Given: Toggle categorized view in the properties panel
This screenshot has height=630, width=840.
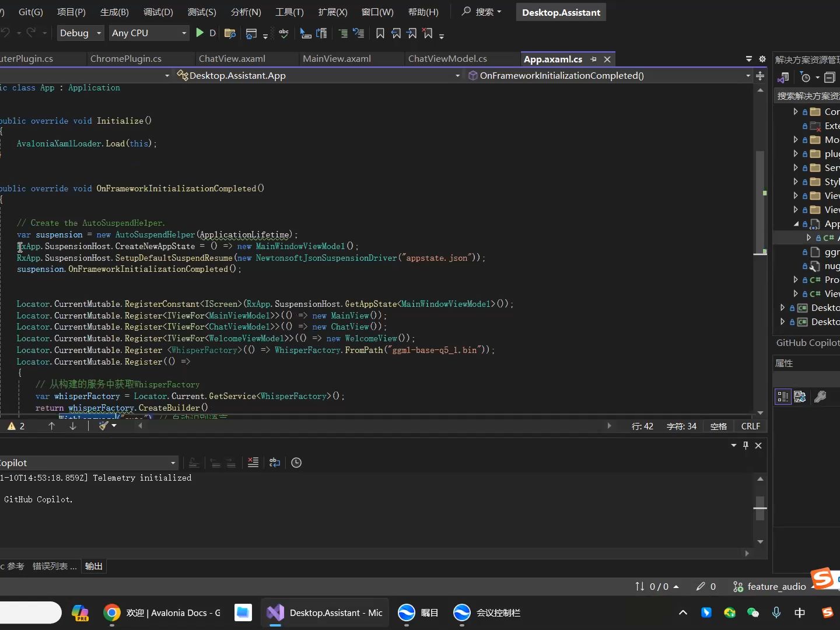Looking at the screenshot, I should (783, 397).
